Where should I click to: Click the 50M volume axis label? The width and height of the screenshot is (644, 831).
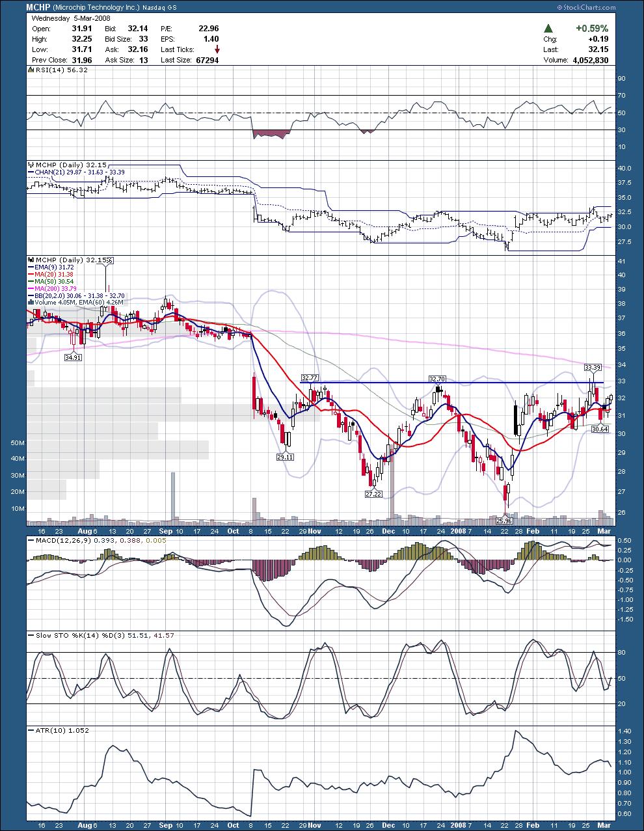[x=18, y=443]
